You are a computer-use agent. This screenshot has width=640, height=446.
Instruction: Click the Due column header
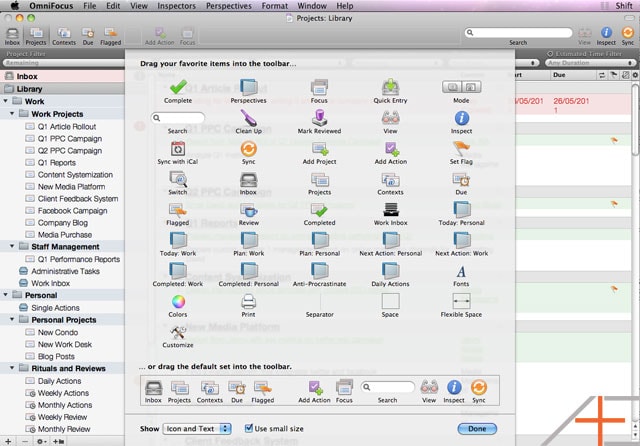(x=573, y=75)
